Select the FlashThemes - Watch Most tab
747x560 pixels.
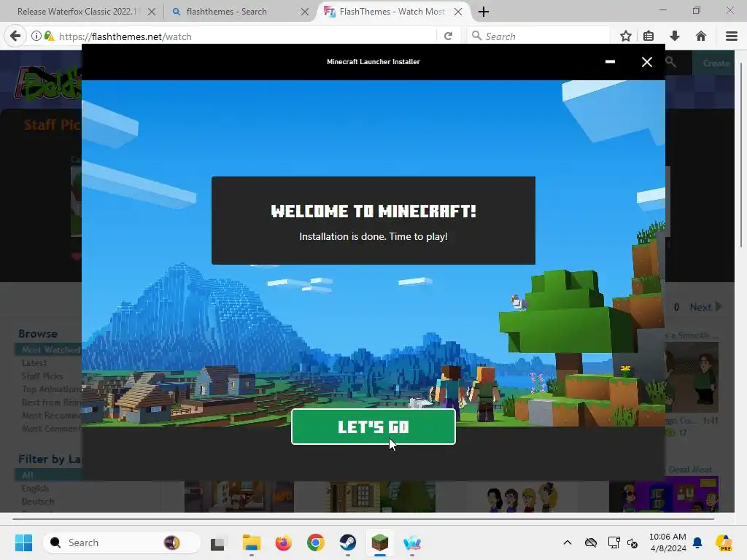(x=392, y=12)
